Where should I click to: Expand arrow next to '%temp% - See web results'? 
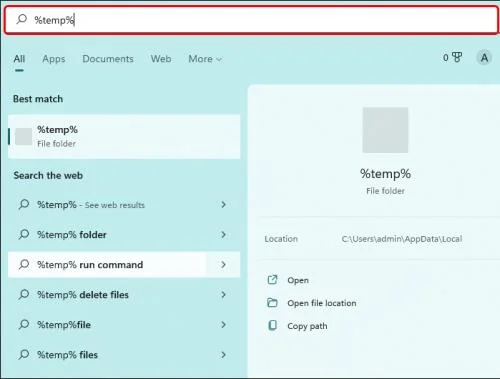[x=223, y=205]
